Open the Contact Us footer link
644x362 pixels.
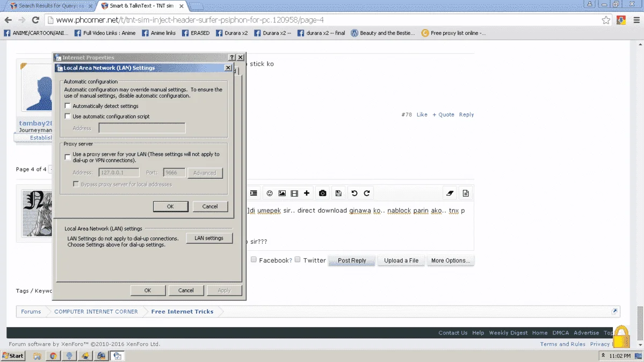click(453, 333)
